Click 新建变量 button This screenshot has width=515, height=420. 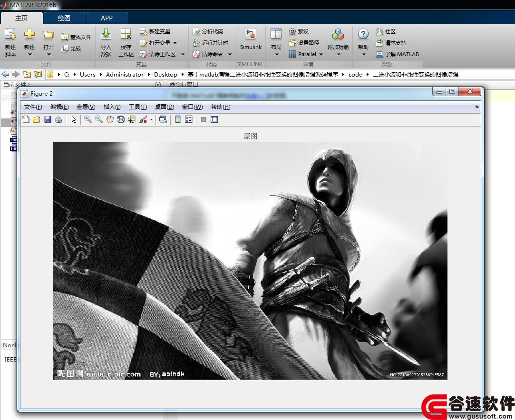coord(155,31)
